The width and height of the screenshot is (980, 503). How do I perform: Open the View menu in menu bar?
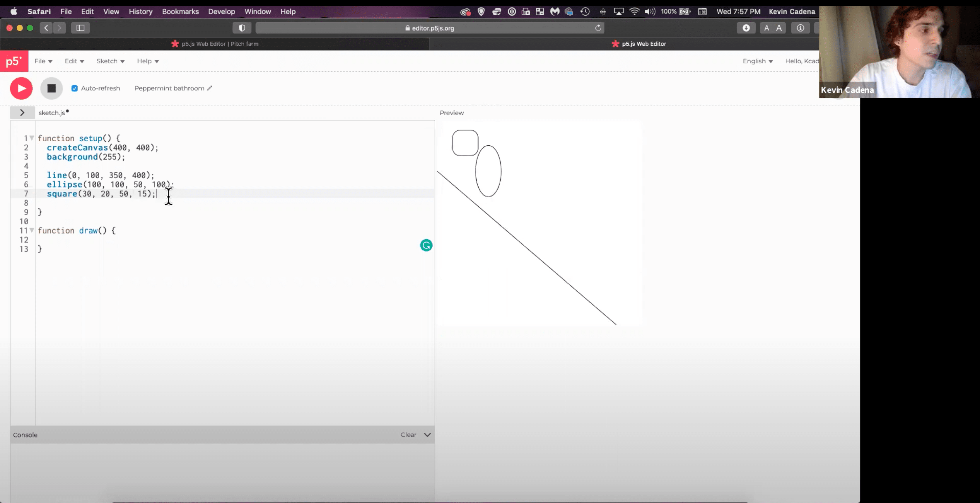point(111,11)
